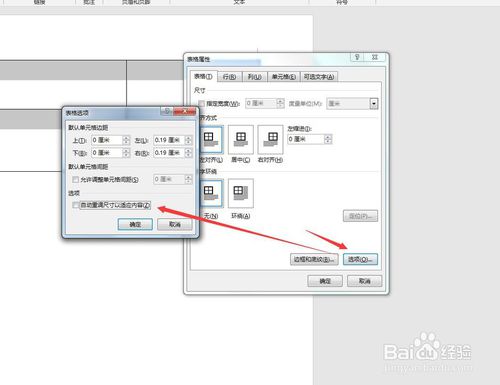Select the right alignment (右对齐) icon

(270, 140)
